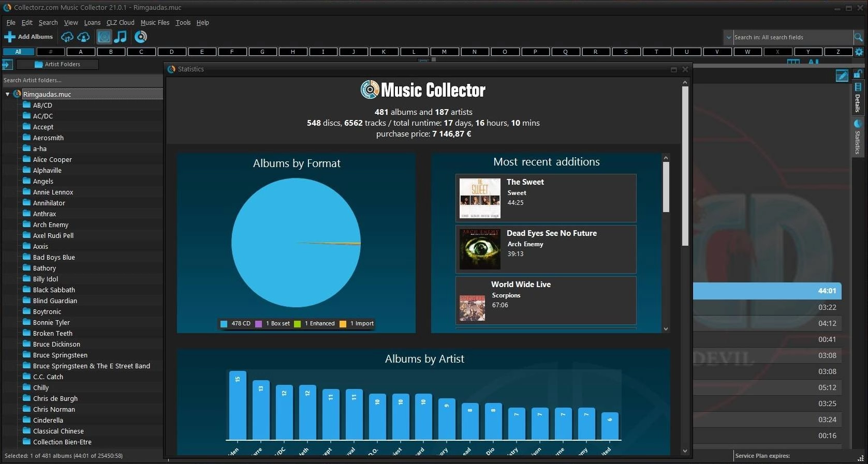Select the Alice Cooper folder
The width and height of the screenshot is (868, 464).
point(52,159)
